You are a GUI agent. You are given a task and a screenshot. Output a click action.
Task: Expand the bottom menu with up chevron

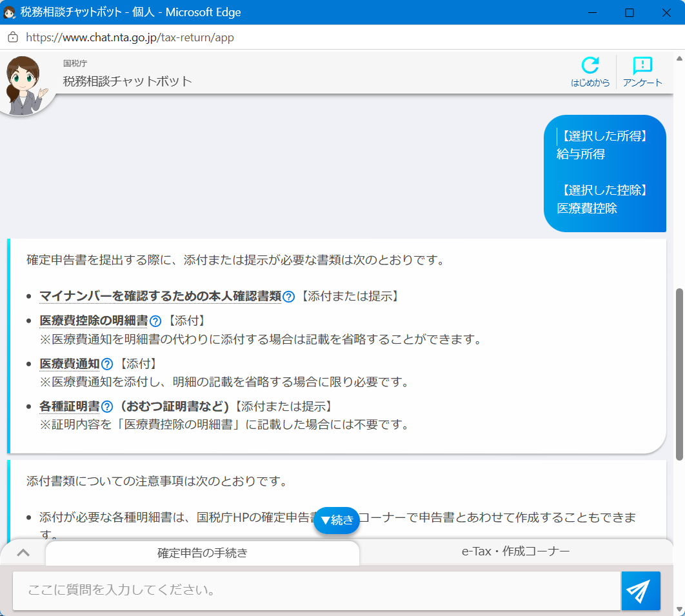(23, 553)
